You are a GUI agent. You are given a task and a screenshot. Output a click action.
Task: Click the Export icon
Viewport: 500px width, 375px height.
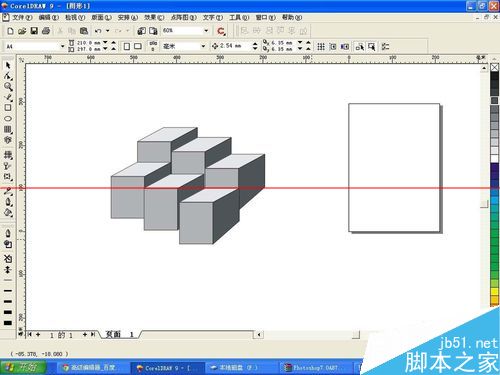(153, 31)
